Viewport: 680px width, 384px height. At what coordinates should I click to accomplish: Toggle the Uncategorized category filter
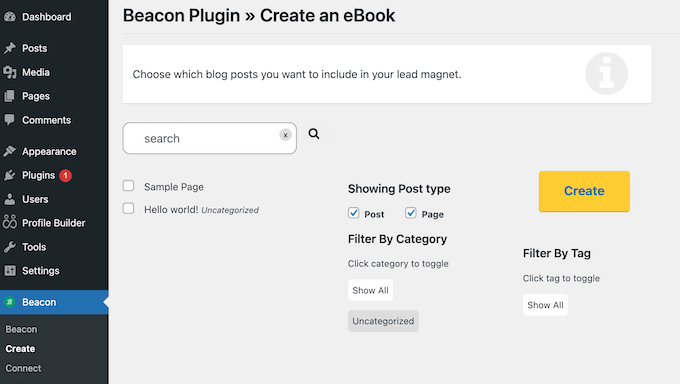(383, 321)
